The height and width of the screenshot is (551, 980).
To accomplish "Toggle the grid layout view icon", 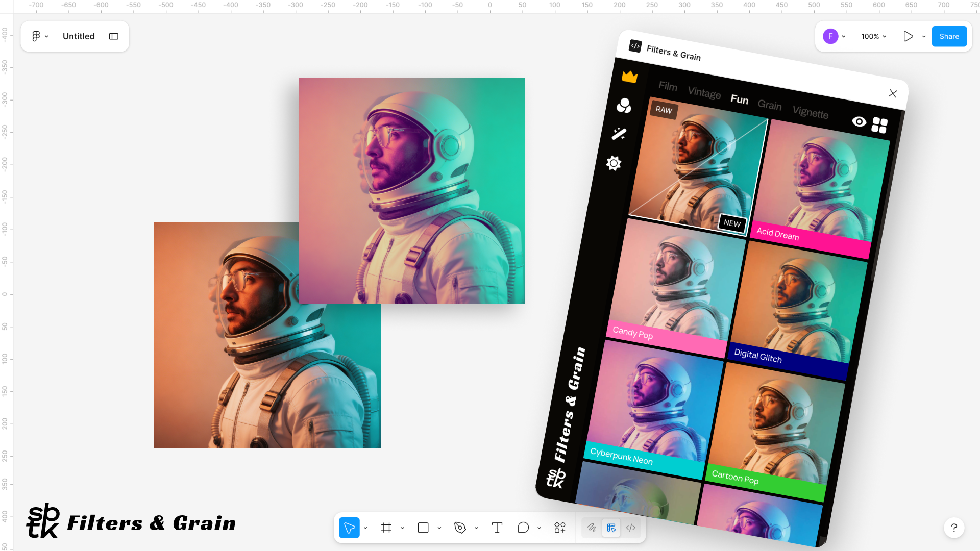I will point(879,125).
